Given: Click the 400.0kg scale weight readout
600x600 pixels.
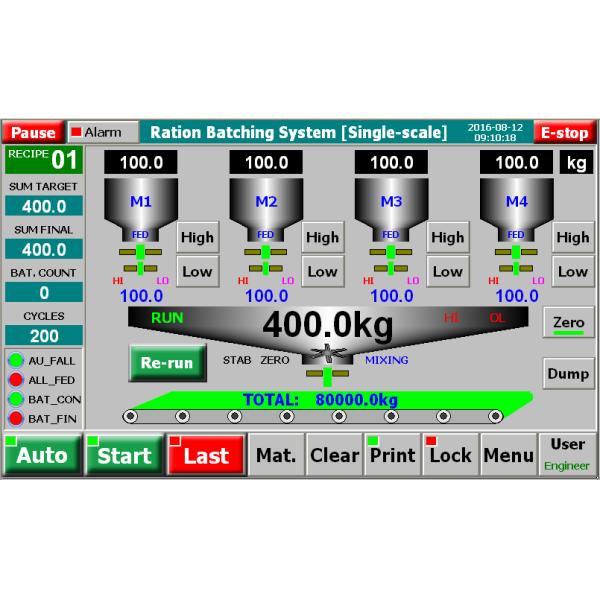Looking at the screenshot, I should point(328,326).
